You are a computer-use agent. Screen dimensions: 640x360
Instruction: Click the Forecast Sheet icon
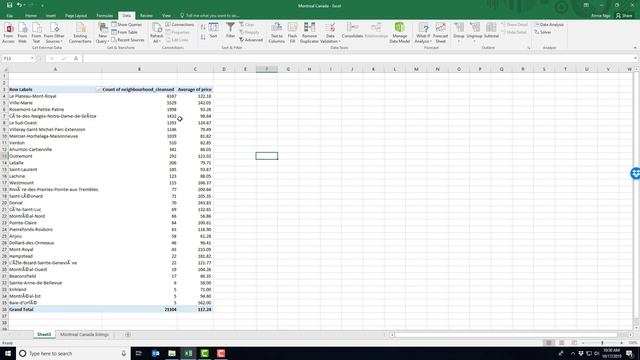440,33
